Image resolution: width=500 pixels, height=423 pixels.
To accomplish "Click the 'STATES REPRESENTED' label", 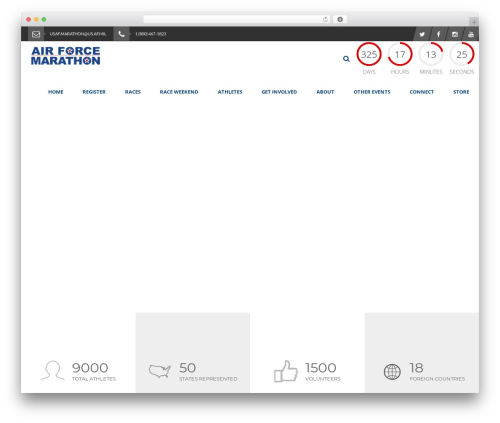I will 208,379.
